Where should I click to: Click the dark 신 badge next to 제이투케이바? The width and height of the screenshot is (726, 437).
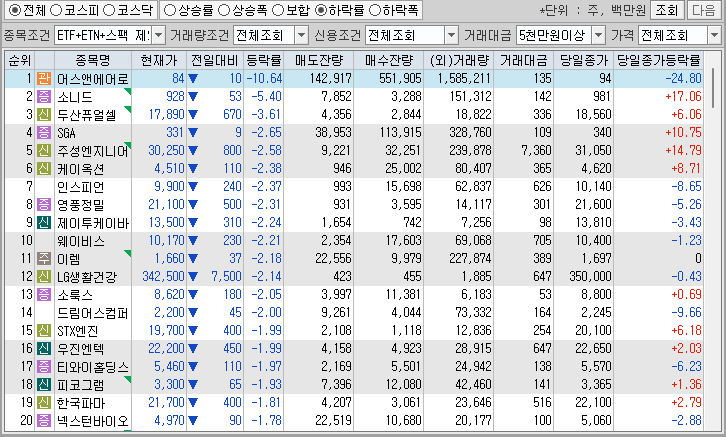click(x=44, y=222)
